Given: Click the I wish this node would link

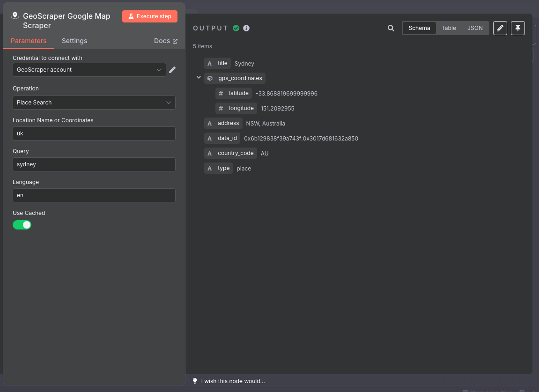Looking at the screenshot, I should 233,381.
